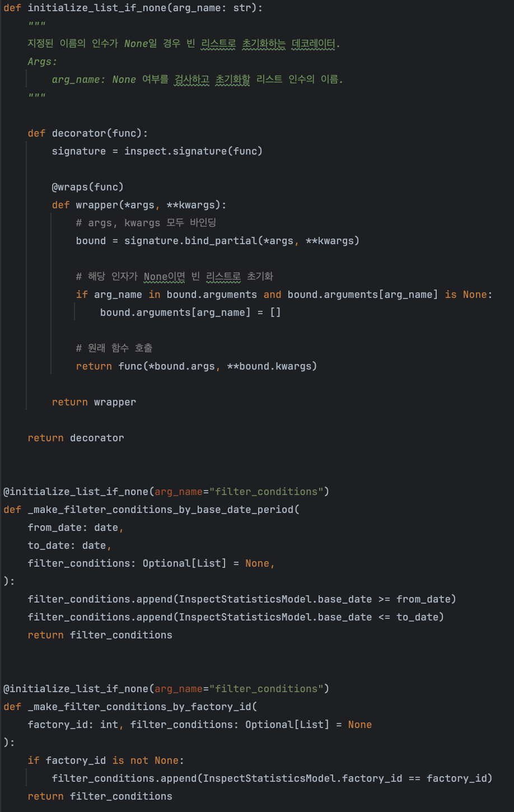Click the empty list '[]' assignment
Image resolution: width=514 pixels, height=812 pixels.
pos(275,312)
